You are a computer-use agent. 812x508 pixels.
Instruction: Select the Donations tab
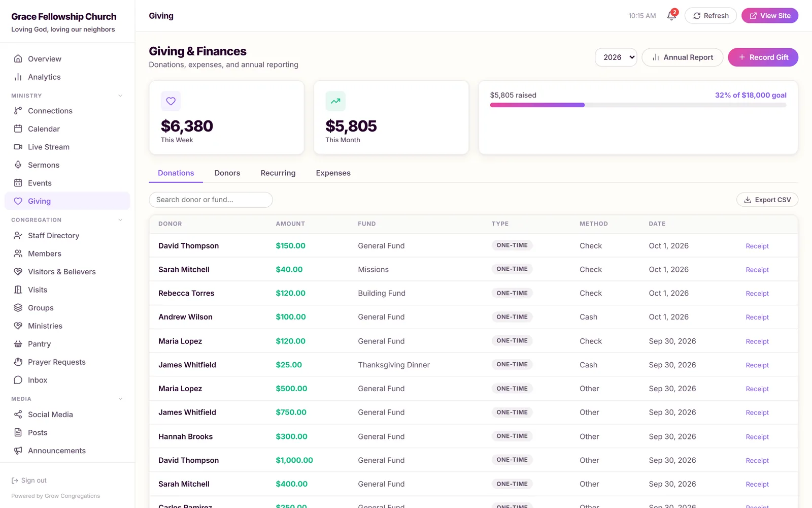pyautogui.click(x=176, y=173)
